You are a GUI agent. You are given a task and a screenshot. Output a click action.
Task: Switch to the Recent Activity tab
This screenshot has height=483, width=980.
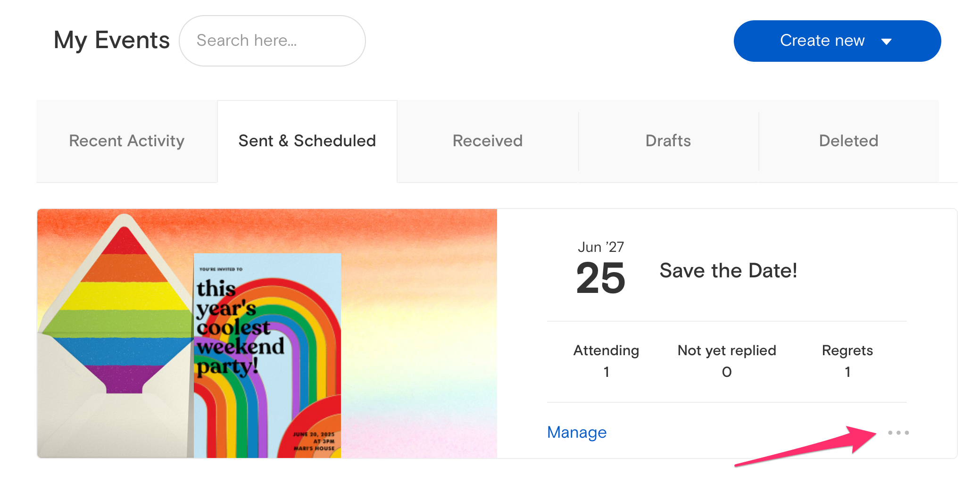pos(127,141)
